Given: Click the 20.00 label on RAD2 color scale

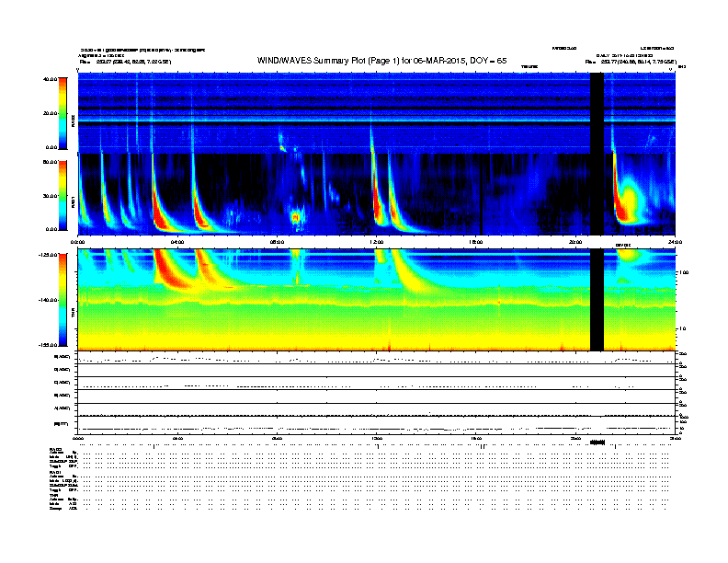Looking at the screenshot, I should pyautogui.click(x=50, y=113).
